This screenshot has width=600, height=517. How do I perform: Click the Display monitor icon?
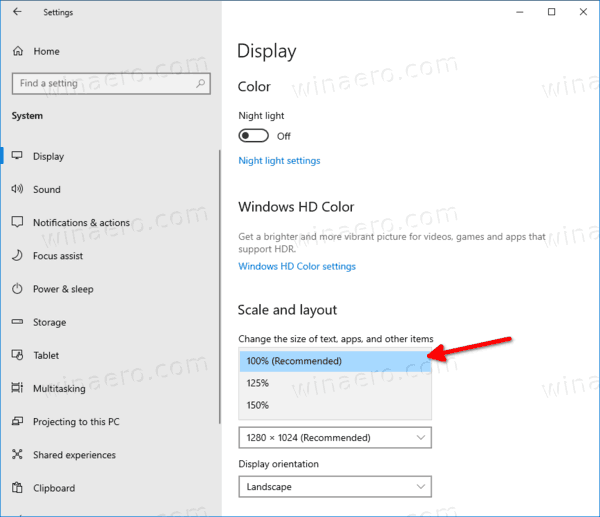17,155
